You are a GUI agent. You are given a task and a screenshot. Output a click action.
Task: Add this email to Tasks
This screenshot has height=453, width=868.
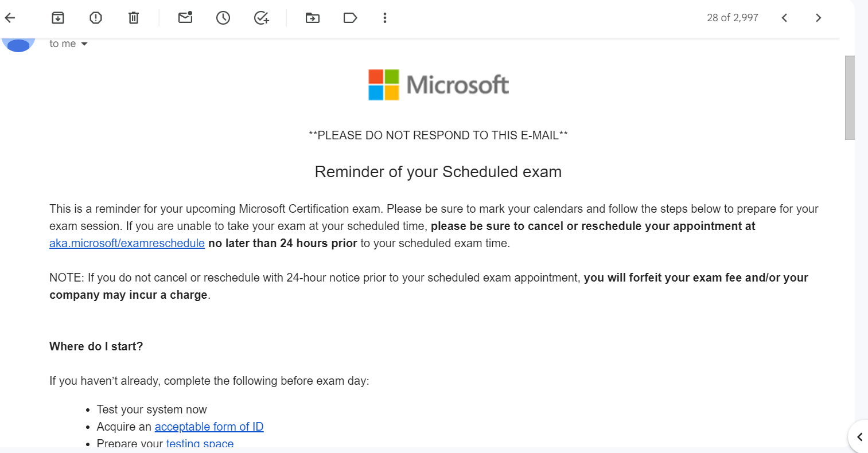262,18
